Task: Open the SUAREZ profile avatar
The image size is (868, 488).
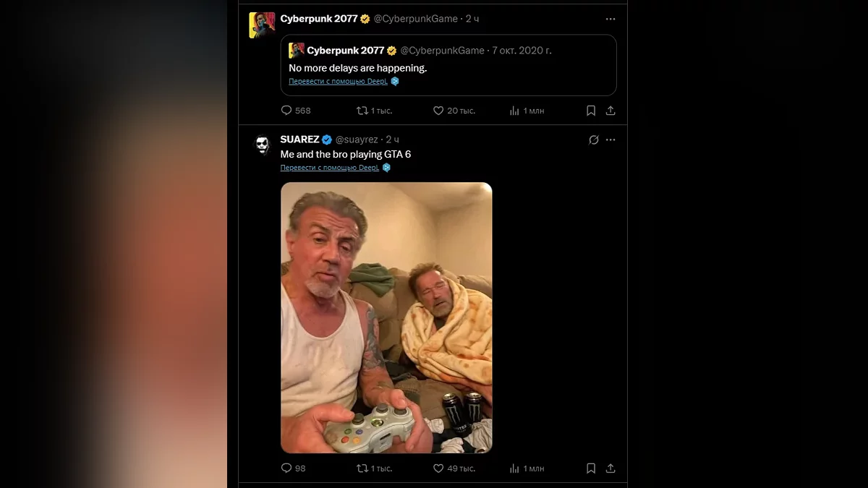Action: [262, 145]
